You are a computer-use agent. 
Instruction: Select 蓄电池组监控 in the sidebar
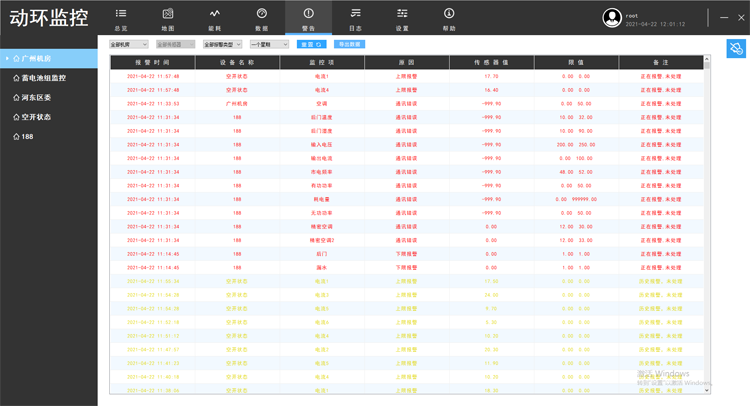point(44,77)
